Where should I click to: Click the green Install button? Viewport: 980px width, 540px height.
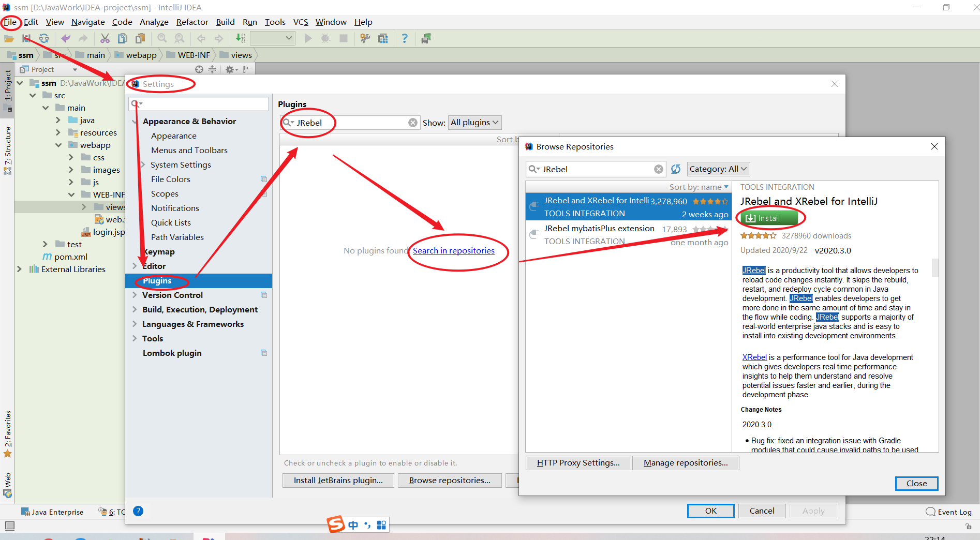tap(769, 218)
